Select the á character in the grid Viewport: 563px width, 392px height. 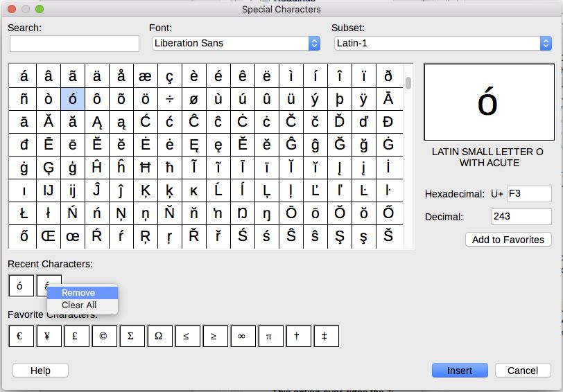click(24, 76)
